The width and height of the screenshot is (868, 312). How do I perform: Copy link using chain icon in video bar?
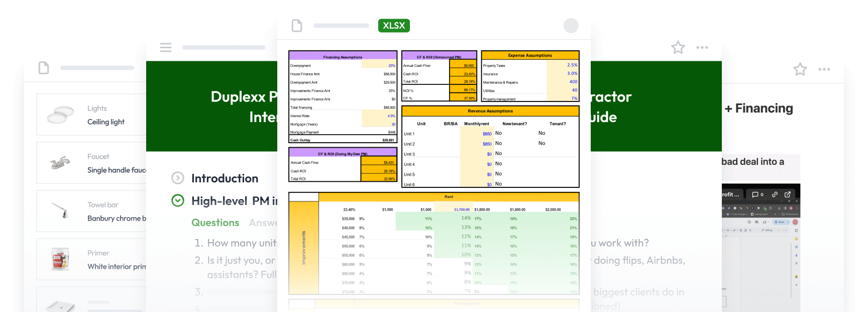[775, 194]
